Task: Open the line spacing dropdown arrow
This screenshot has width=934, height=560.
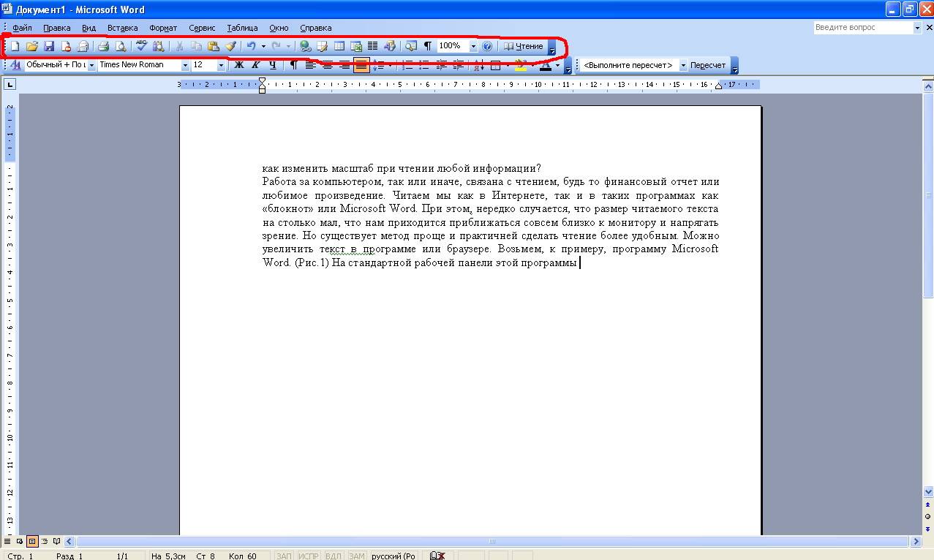Action: click(x=389, y=65)
